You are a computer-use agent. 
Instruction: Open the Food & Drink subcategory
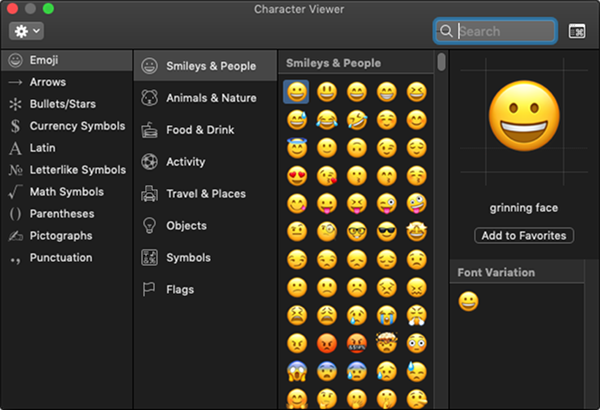pyautogui.click(x=205, y=130)
